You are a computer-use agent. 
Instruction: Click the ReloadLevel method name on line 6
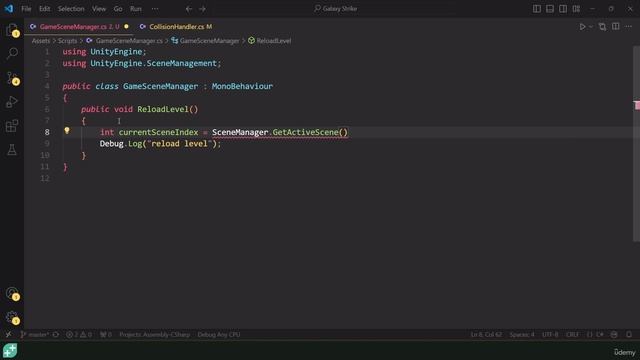(x=163, y=109)
